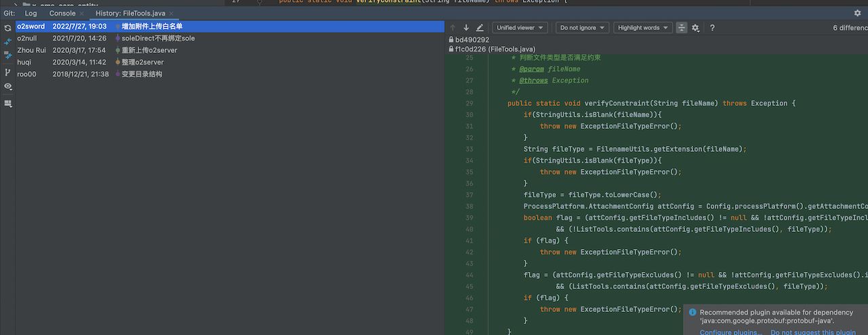This screenshot has height=335, width=868.
Task: Open the eye view options icon
Action: point(8,87)
